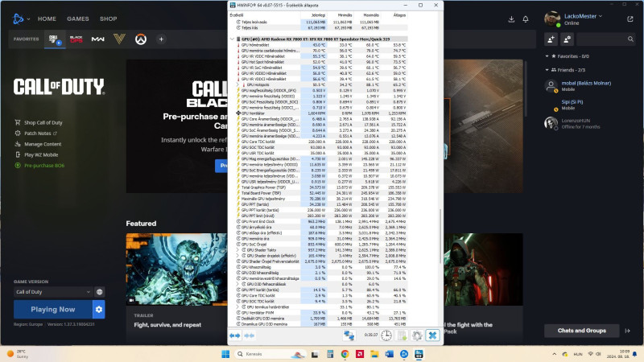This screenshot has width=644, height=362.
Task: Open LackoMester profile status dropdown
Action: (583, 16)
